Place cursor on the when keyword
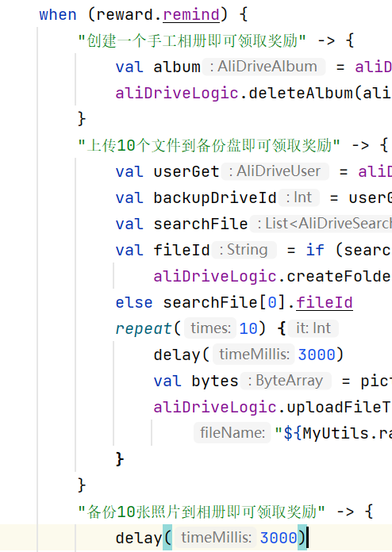The width and height of the screenshot is (392, 552). (58, 15)
